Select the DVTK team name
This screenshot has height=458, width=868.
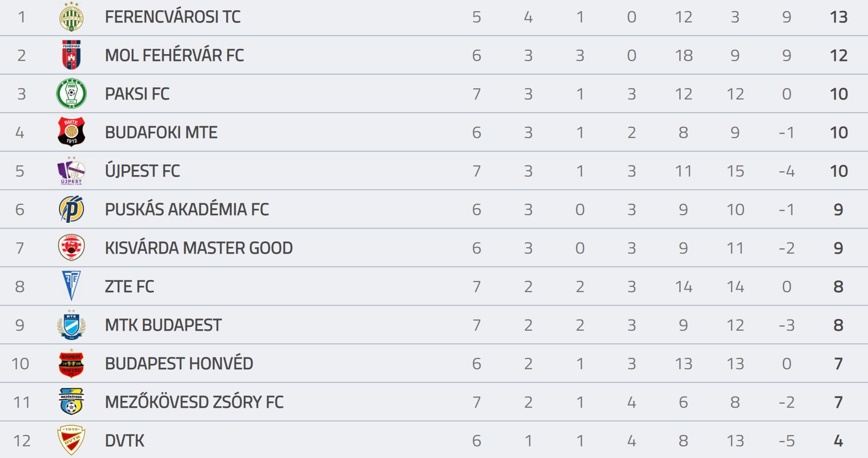click(x=124, y=440)
